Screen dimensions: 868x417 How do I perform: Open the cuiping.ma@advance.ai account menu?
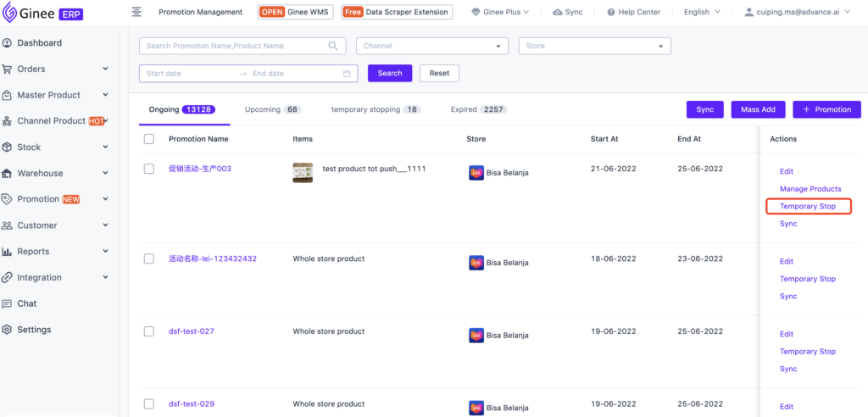point(798,12)
